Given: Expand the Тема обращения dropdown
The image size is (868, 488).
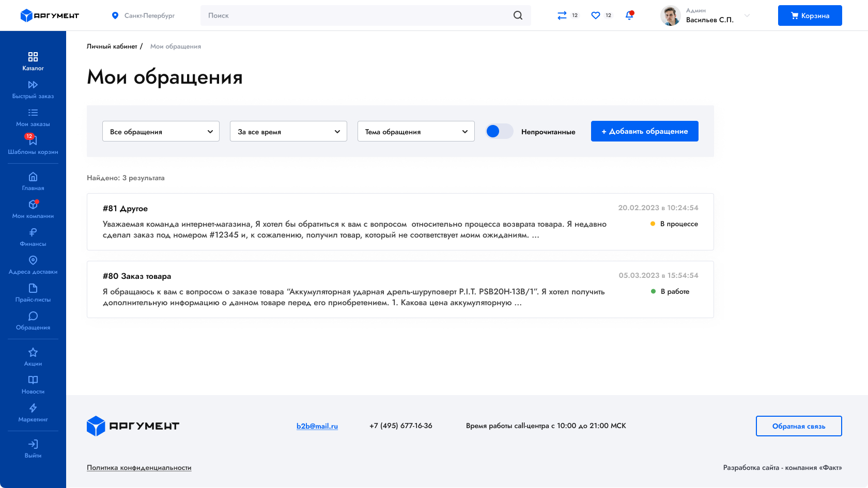Looking at the screenshot, I should point(416,131).
